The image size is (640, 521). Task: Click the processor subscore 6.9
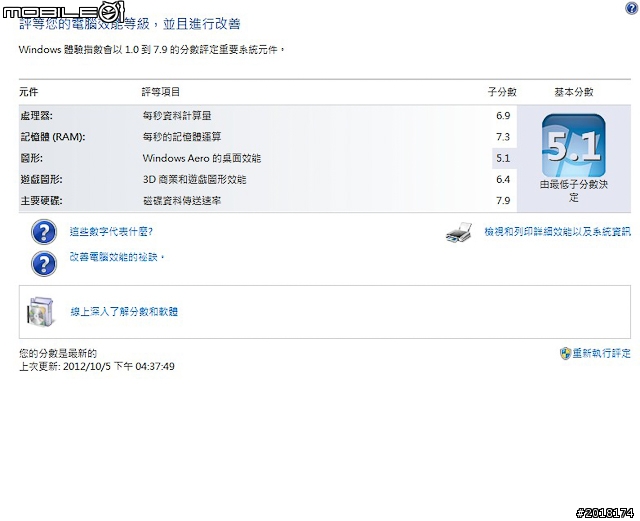503,116
